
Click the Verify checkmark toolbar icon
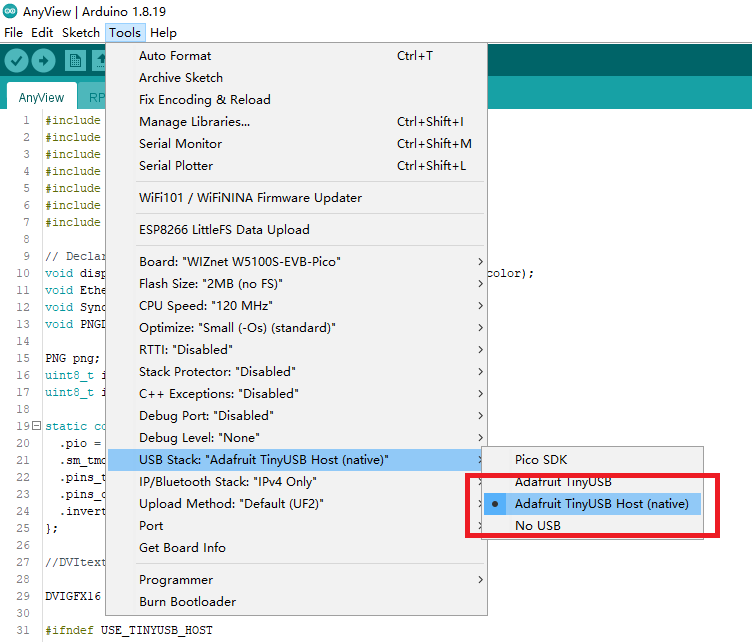pos(16,61)
